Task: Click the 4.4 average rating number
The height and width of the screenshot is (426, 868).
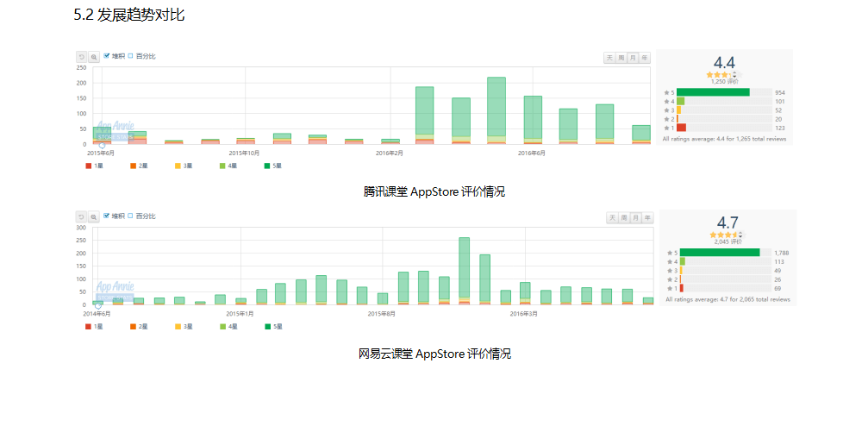Action: pos(724,63)
